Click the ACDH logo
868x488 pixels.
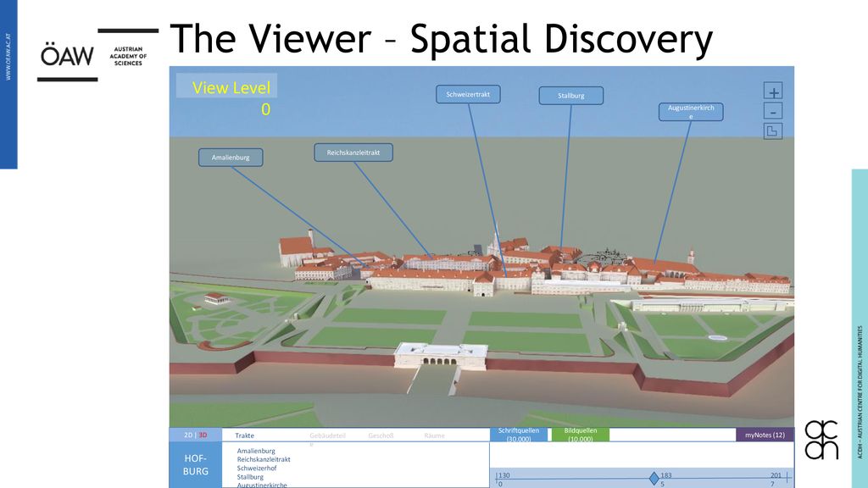(821, 440)
